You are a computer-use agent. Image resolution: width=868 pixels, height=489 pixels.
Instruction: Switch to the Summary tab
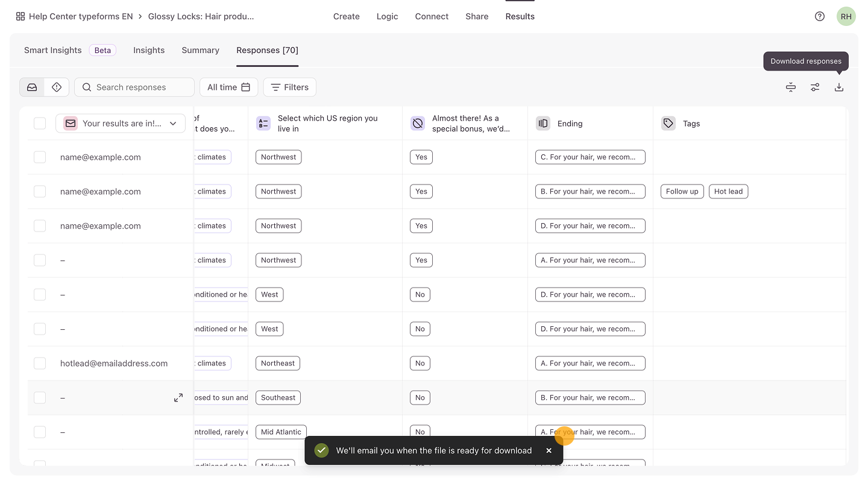pos(201,50)
